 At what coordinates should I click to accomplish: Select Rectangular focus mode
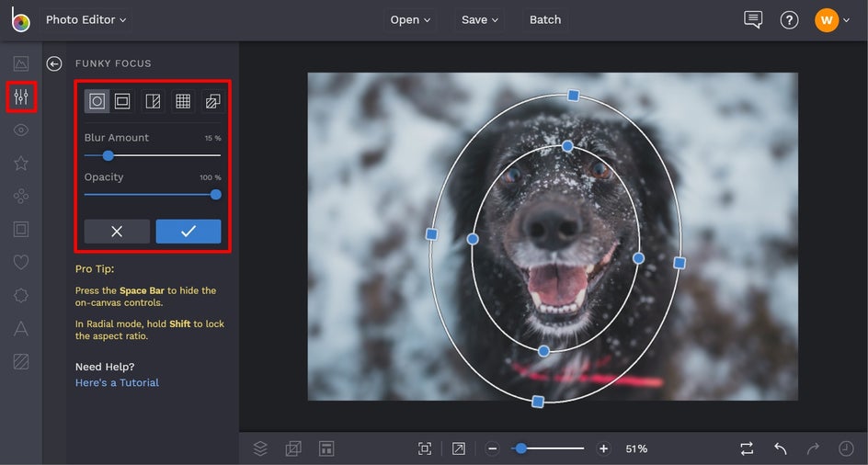(x=122, y=101)
